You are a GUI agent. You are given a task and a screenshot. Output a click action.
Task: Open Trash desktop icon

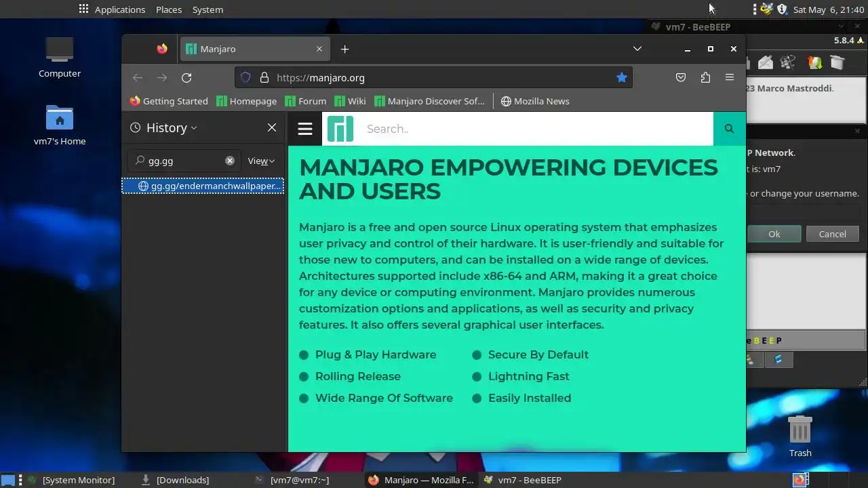click(x=800, y=436)
